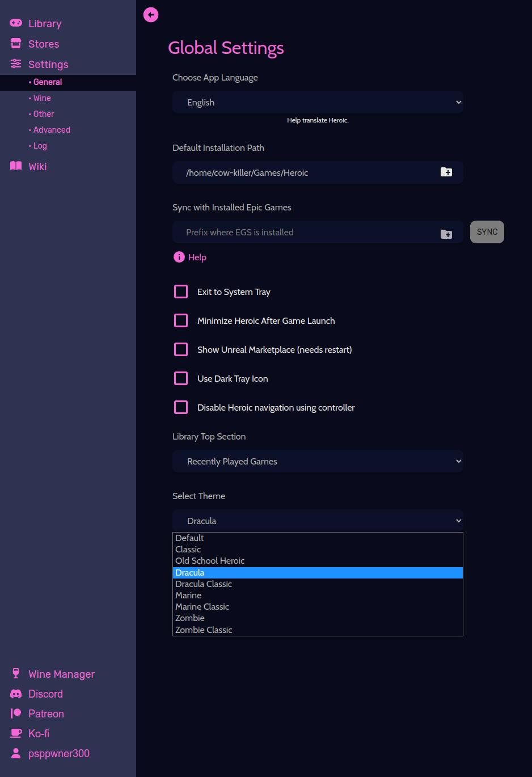Choose Classic theme option
The image size is (532, 777).
pyautogui.click(x=318, y=550)
